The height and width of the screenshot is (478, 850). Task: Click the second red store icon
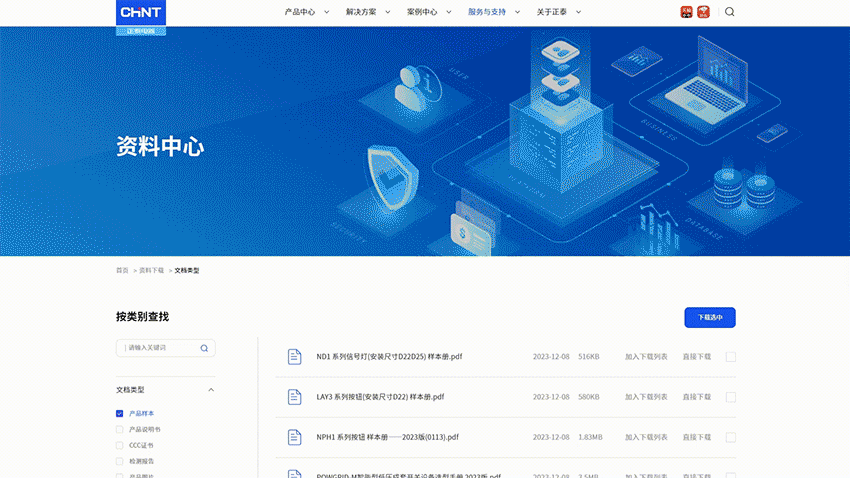pyautogui.click(x=704, y=12)
